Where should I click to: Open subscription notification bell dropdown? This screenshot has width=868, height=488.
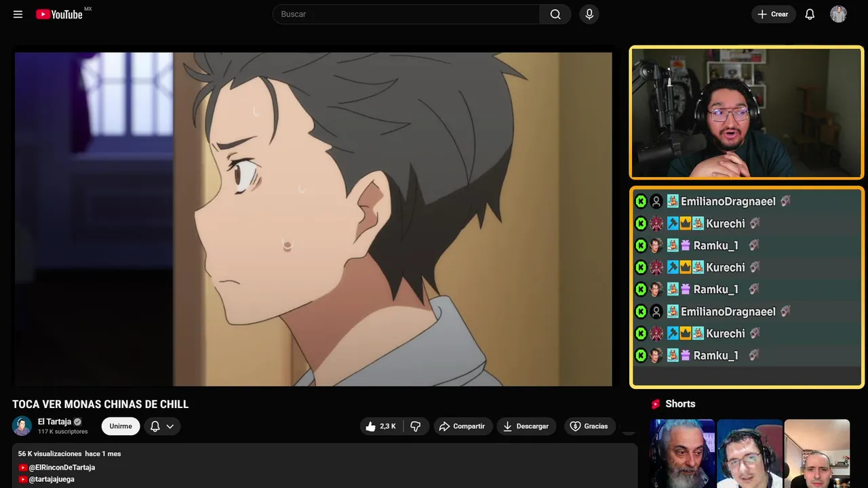[161, 426]
